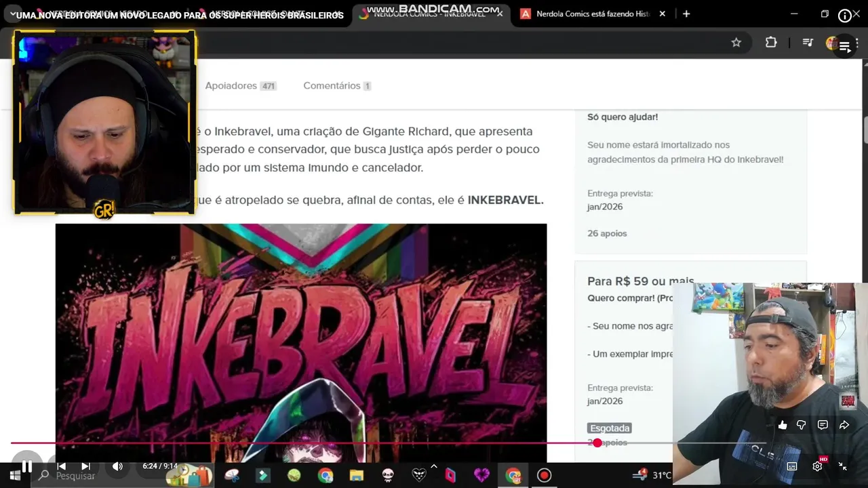Open the 31°C weather widget
This screenshot has width=868, height=488.
pos(652,475)
